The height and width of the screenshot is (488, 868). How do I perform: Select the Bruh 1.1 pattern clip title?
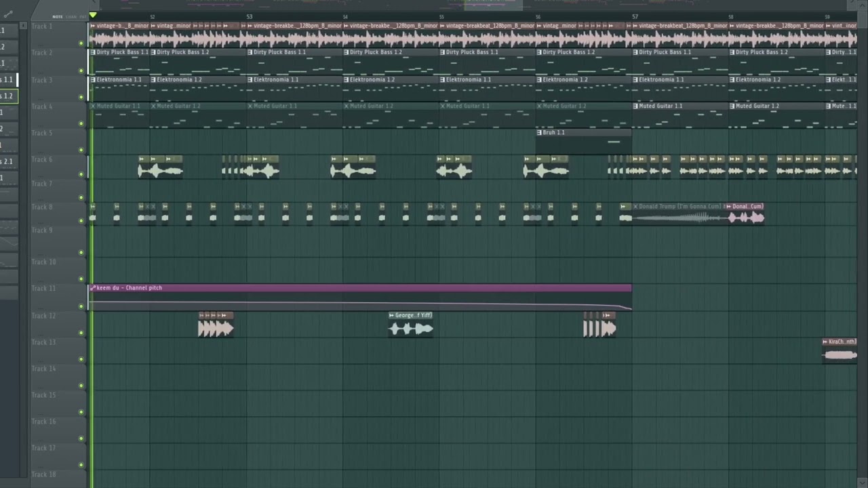[x=554, y=133]
